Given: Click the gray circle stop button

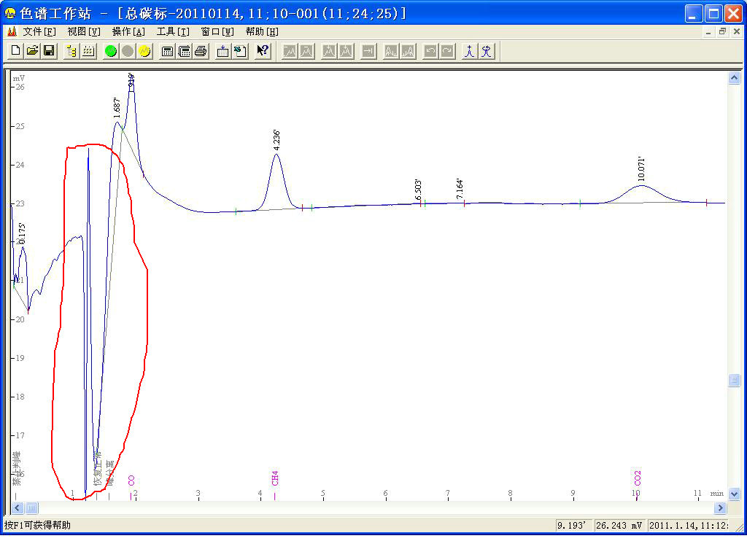Looking at the screenshot, I should pos(128,51).
